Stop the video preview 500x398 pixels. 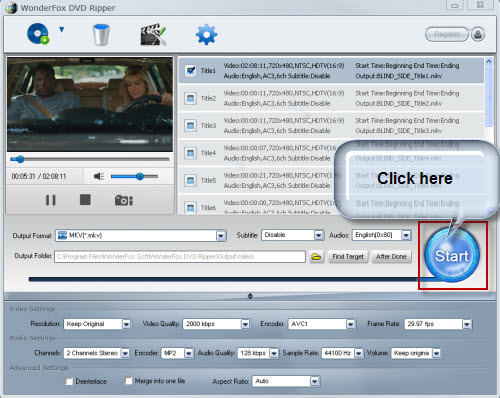(85, 200)
